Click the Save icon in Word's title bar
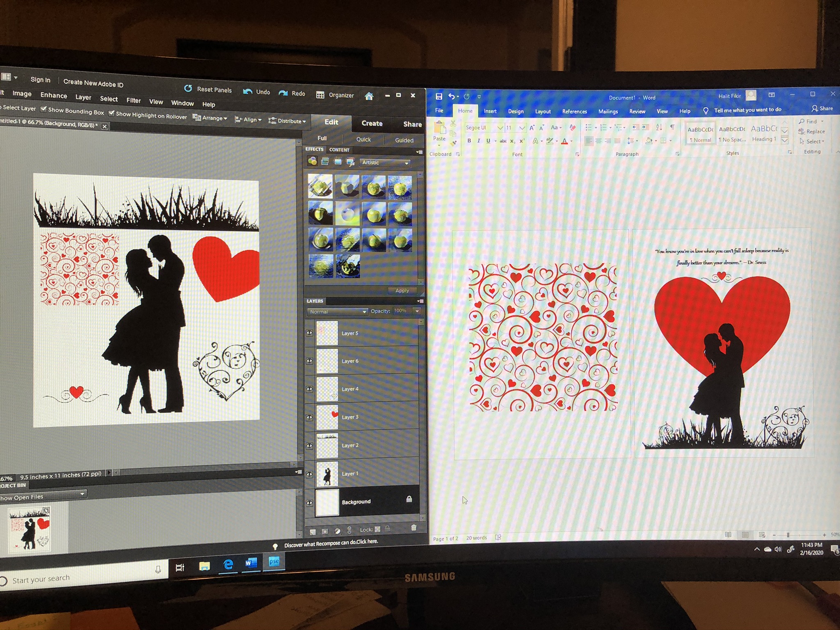The height and width of the screenshot is (630, 840). [x=438, y=96]
